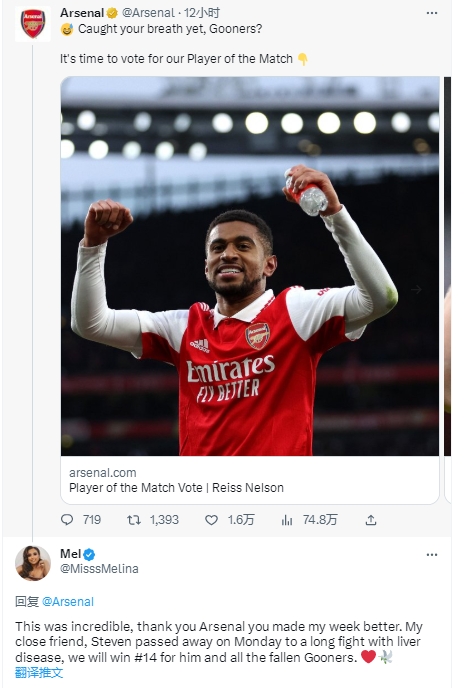
Task: Click Mel's profile picture avatar
Action: pos(33,563)
